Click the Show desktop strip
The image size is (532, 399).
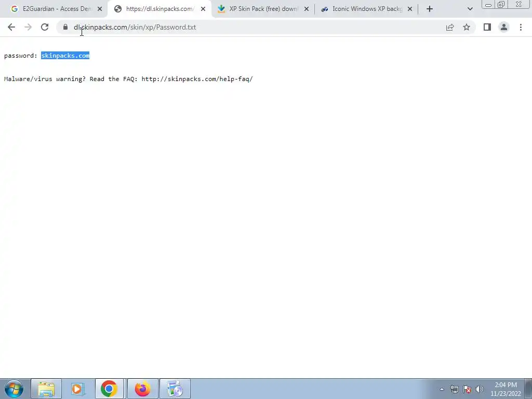click(x=528, y=389)
